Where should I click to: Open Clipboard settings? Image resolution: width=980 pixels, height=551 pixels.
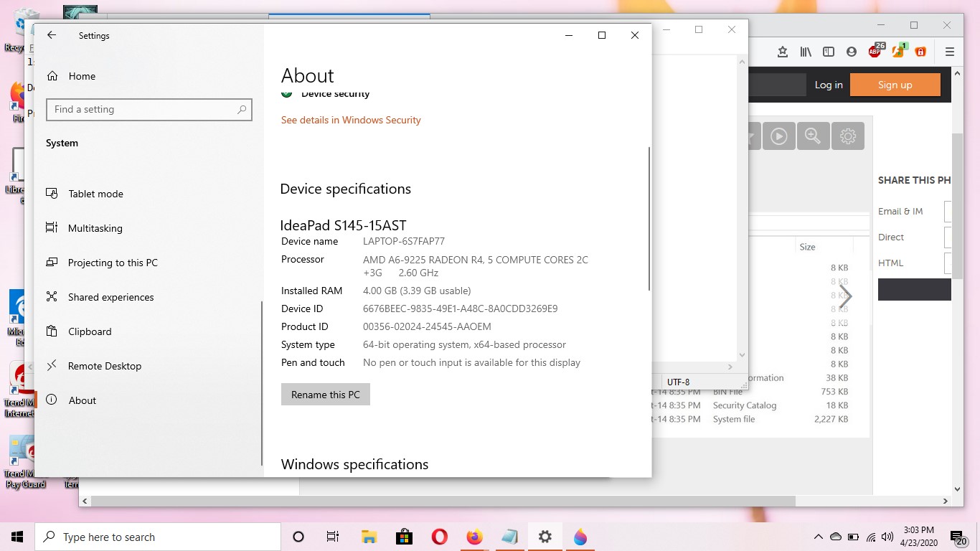(x=90, y=331)
